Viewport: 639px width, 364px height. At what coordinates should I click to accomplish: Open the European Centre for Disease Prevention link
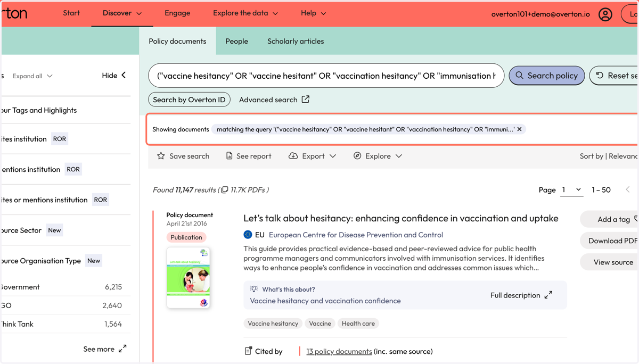tap(356, 235)
